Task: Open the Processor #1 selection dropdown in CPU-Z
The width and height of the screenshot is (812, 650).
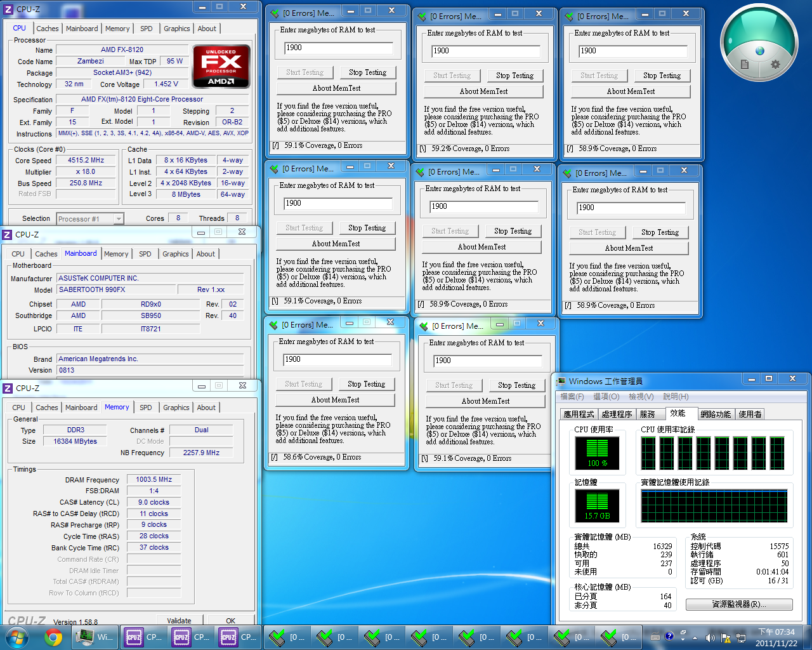Action: (x=90, y=219)
